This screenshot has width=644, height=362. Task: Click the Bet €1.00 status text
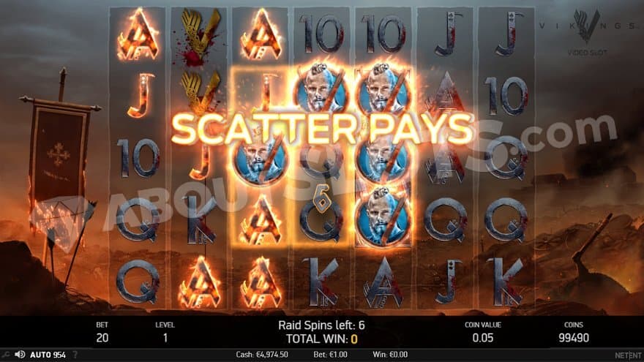point(330,354)
